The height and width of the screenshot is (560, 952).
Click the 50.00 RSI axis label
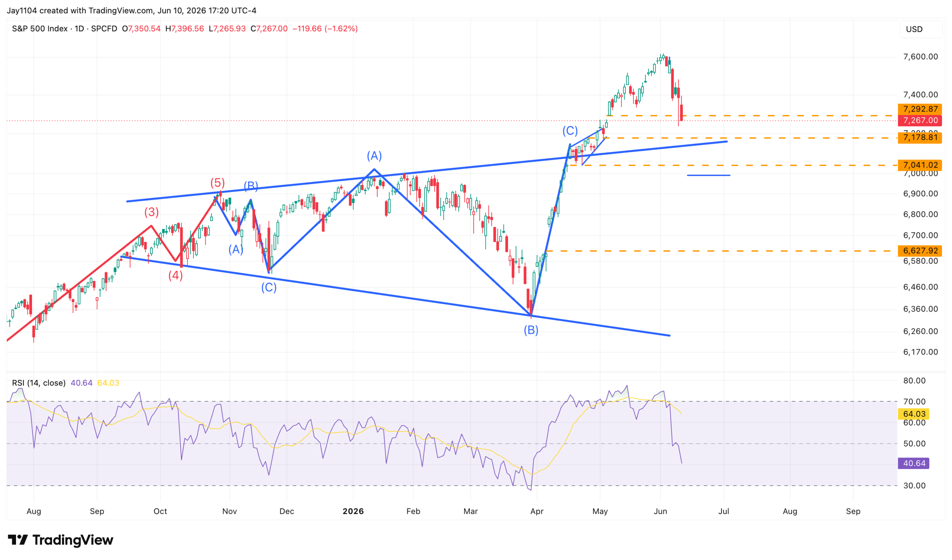(x=914, y=444)
